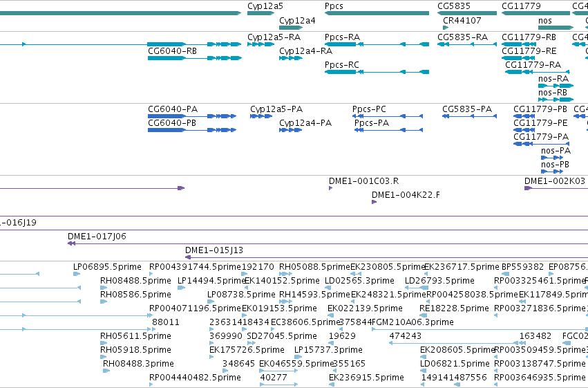The image size is (588, 388).
Task: Open the RP004440482.5prime EST label
Action: click(195, 378)
